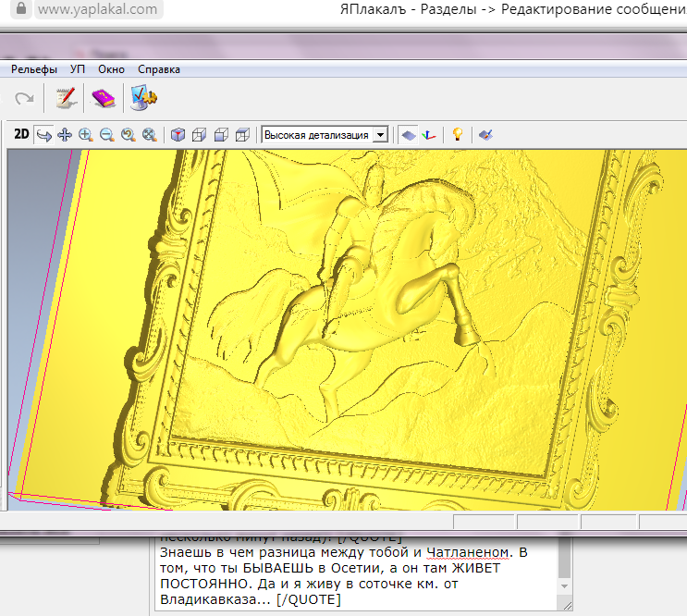This screenshot has height=616, width=687.
Task: Open the УП menu
Action: (x=78, y=69)
